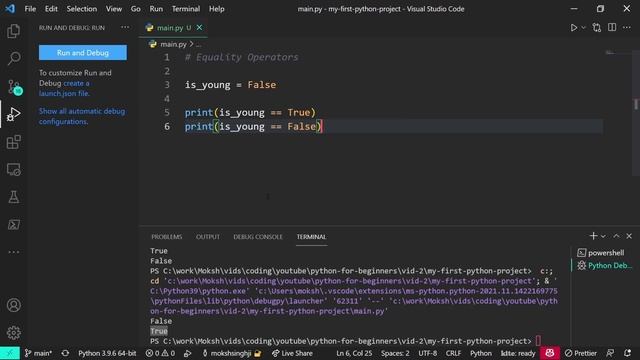Select the Run and Debug activity icon

tap(13, 114)
